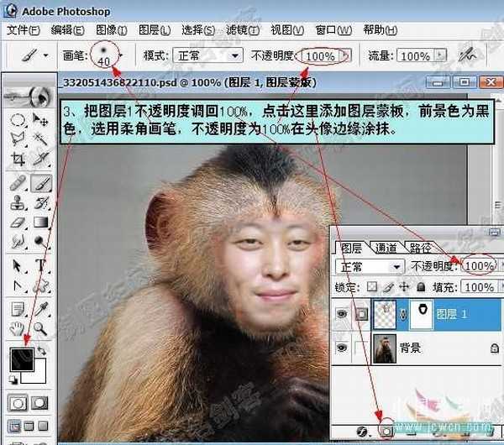Image resolution: width=504 pixels, height=445 pixels.
Task: Select the Custom Shape tool
Action: click(x=41, y=285)
